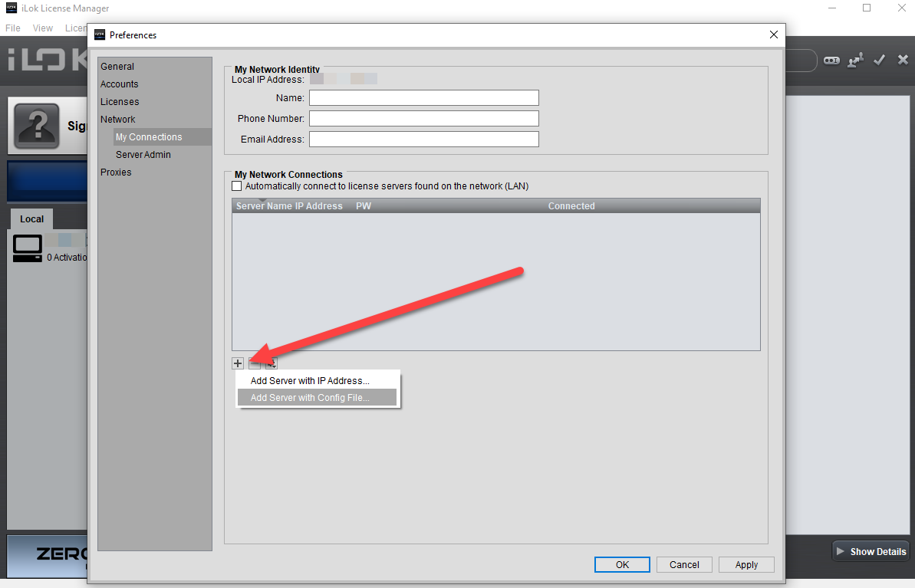Click the Connected column header
This screenshot has width=915, height=588.
point(571,206)
